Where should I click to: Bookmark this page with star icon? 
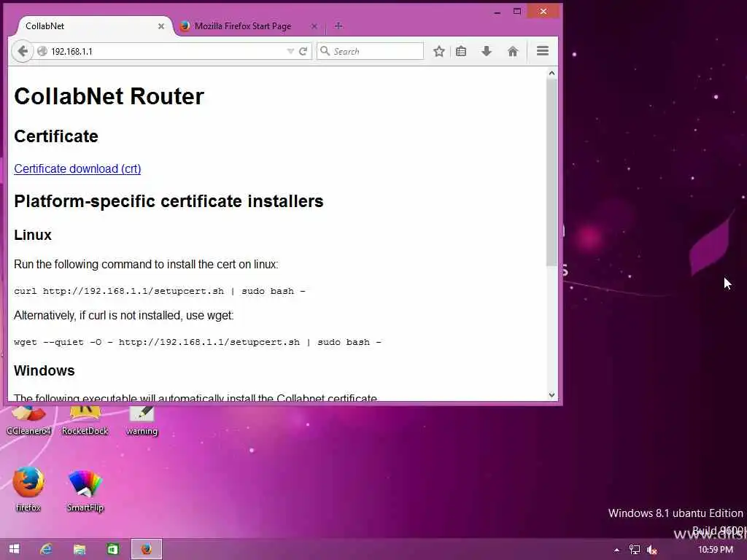pos(438,51)
